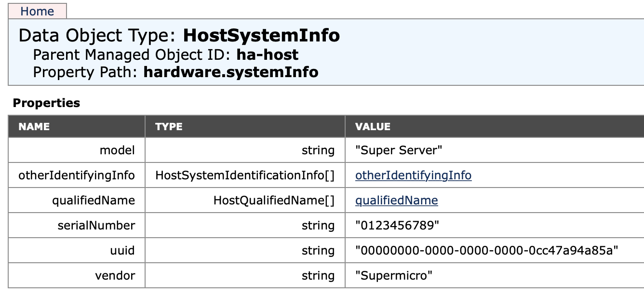Click the ha-host parent managed object ID
Screen dimensions: 644x296
(267, 54)
